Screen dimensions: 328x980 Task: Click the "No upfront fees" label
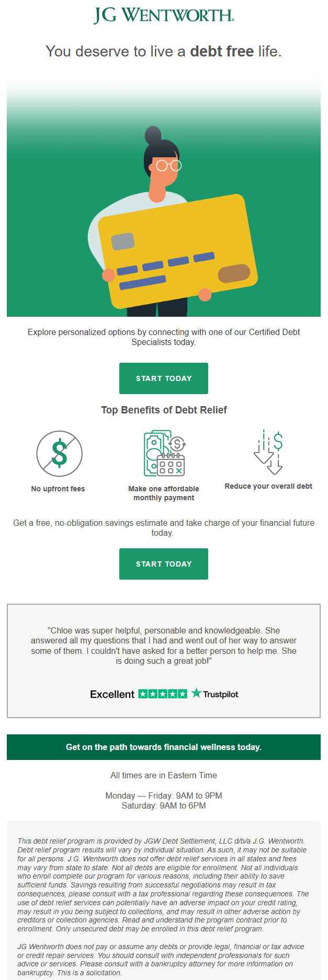coord(58,489)
